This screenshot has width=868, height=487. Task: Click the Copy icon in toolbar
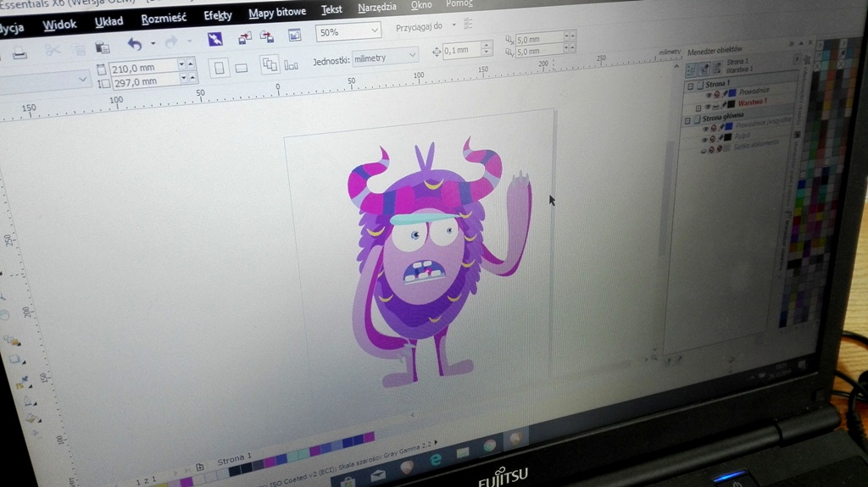click(x=80, y=50)
